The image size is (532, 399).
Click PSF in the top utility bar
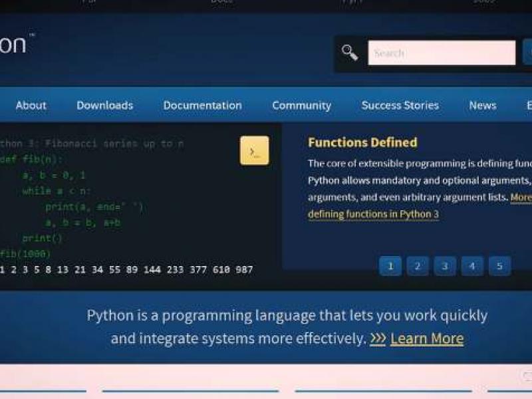pos(90,2)
